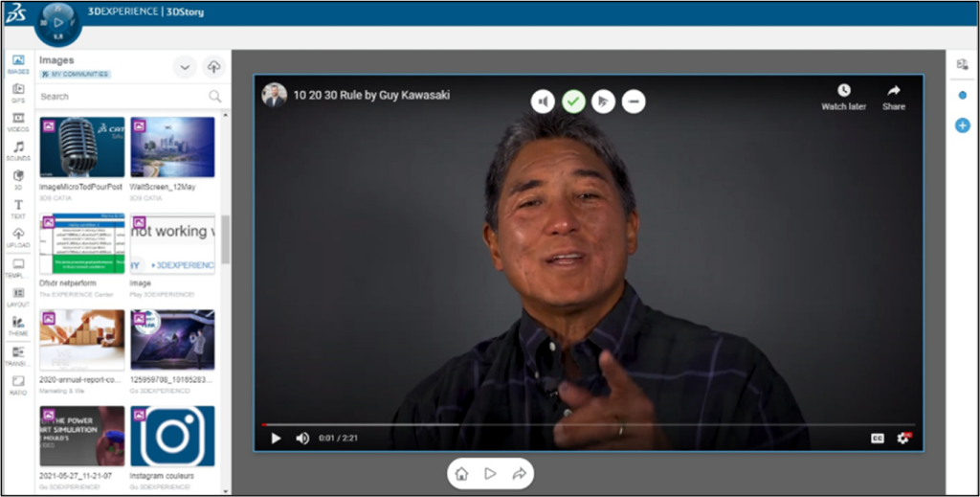
Task: Click the Home icon below the video
Action: coord(461,473)
